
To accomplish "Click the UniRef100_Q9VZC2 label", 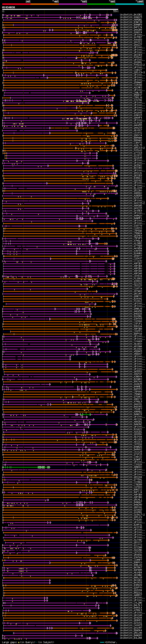I will [x=131, y=42].
